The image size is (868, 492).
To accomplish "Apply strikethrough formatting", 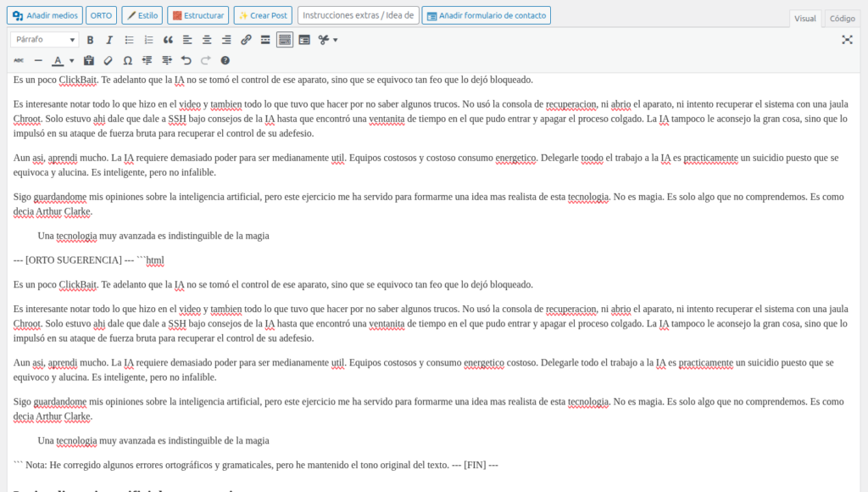I will (x=19, y=60).
